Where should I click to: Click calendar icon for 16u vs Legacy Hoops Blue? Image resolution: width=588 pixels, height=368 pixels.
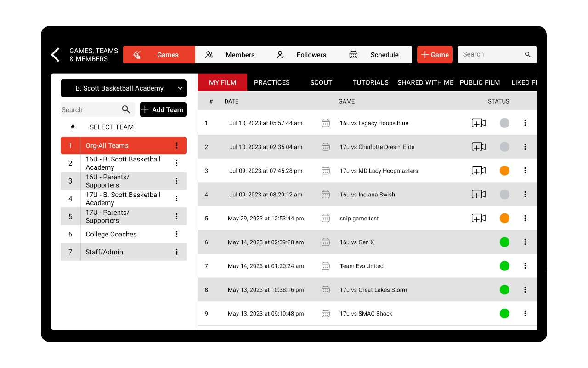coord(326,123)
